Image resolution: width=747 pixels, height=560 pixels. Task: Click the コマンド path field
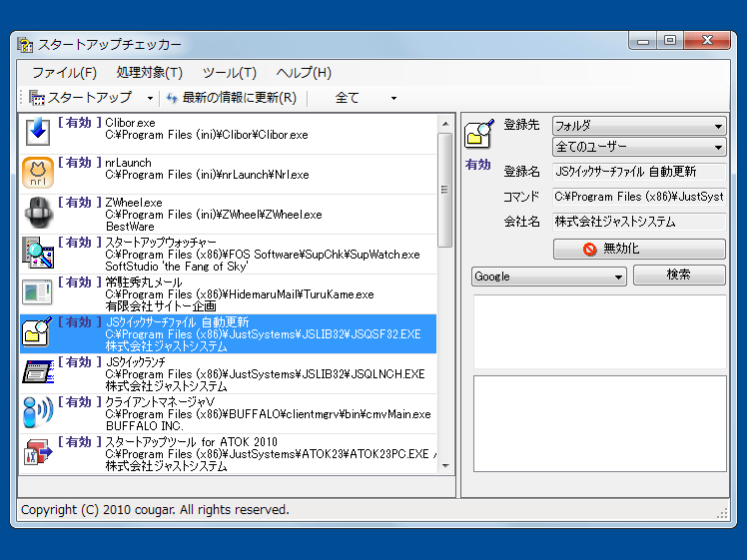[x=639, y=197]
